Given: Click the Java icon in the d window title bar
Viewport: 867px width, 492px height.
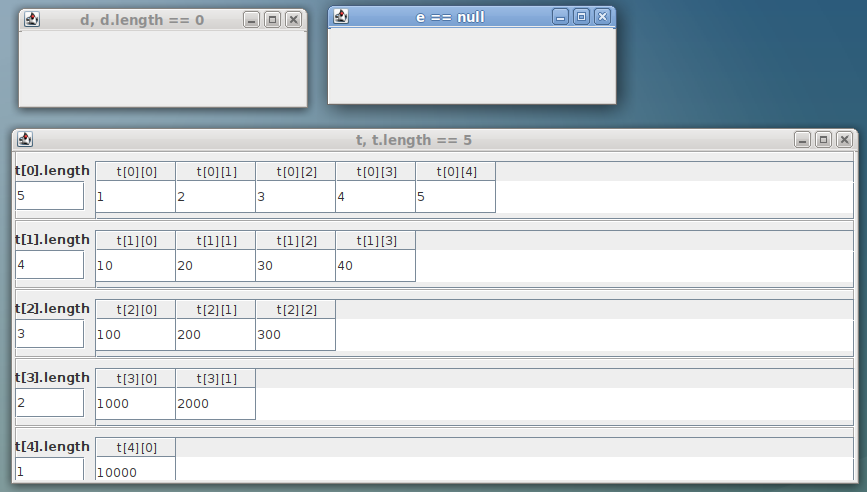Looking at the screenshot, I should [x=32, y=20].
